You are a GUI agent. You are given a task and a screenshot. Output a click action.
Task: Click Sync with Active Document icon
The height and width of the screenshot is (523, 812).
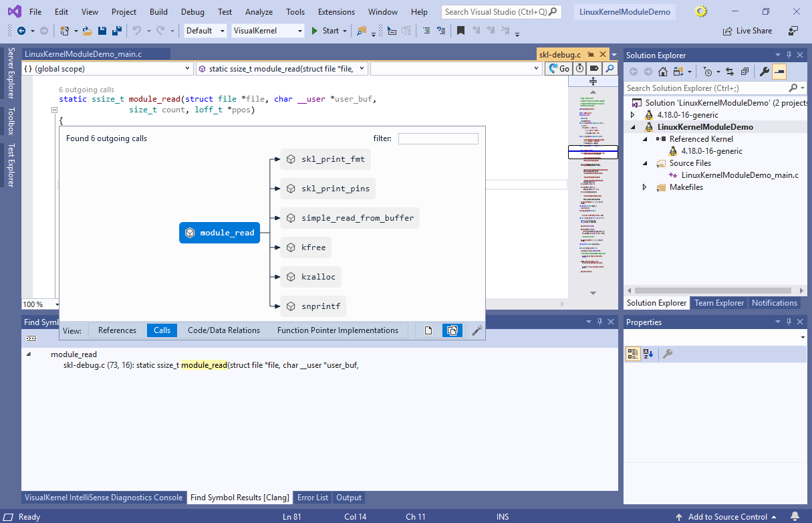coord(729,72)
